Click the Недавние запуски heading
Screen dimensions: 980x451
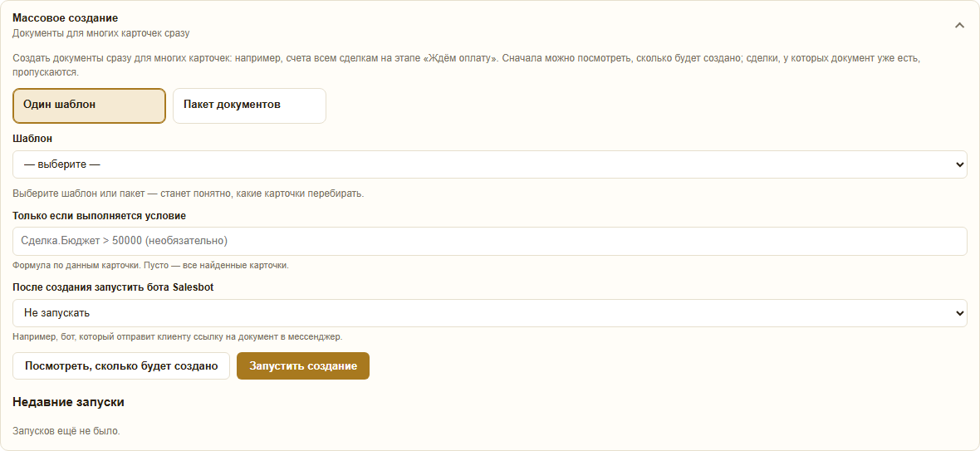click(68, 402)
